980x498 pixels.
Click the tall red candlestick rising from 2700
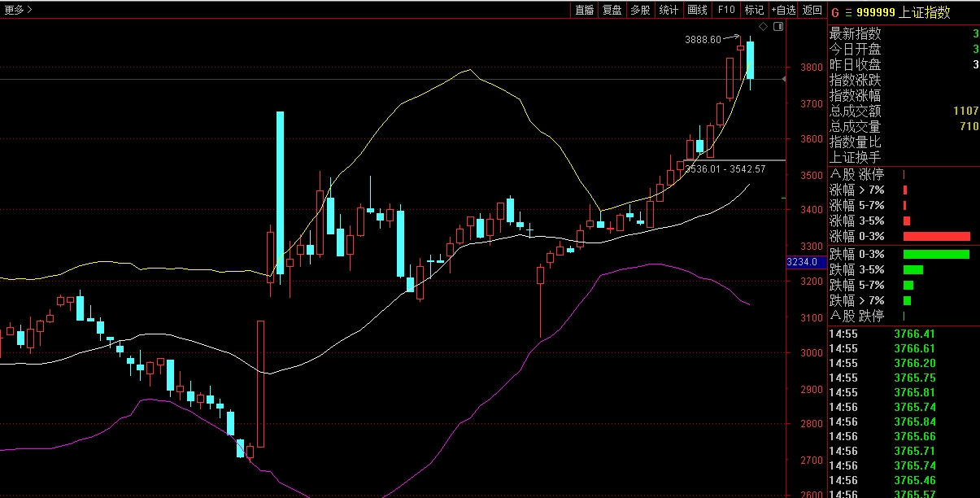click(260, 383)
